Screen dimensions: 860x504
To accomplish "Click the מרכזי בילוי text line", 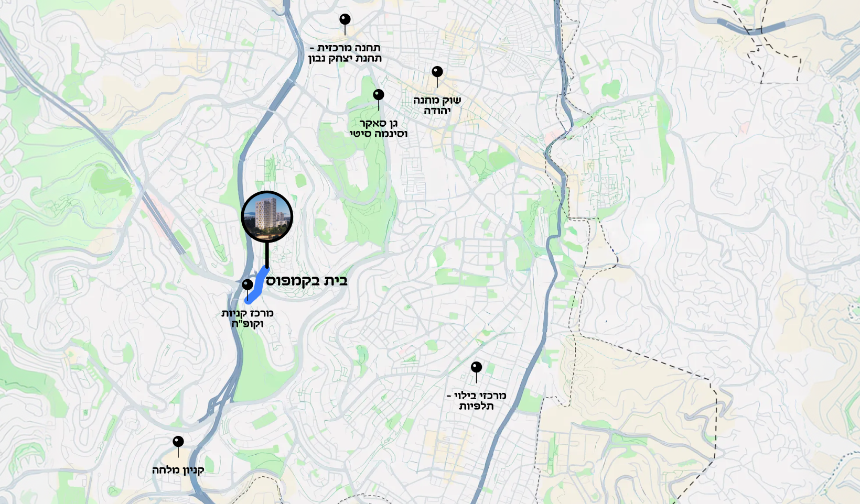I will click(x=476, y=396).
